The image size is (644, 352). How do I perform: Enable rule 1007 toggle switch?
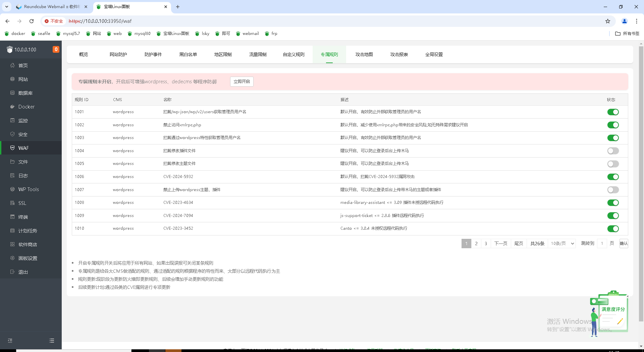pyautogui.click(x=613, y=190)
